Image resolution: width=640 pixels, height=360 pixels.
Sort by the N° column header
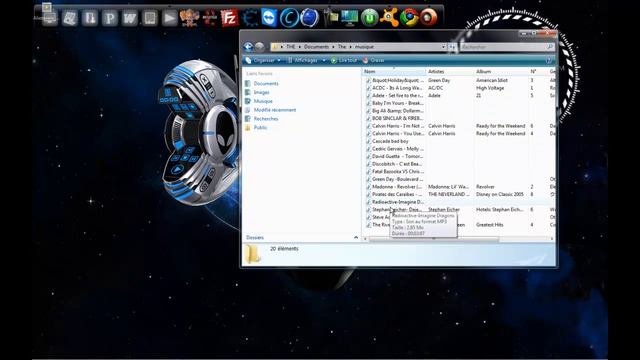point(538,71)
